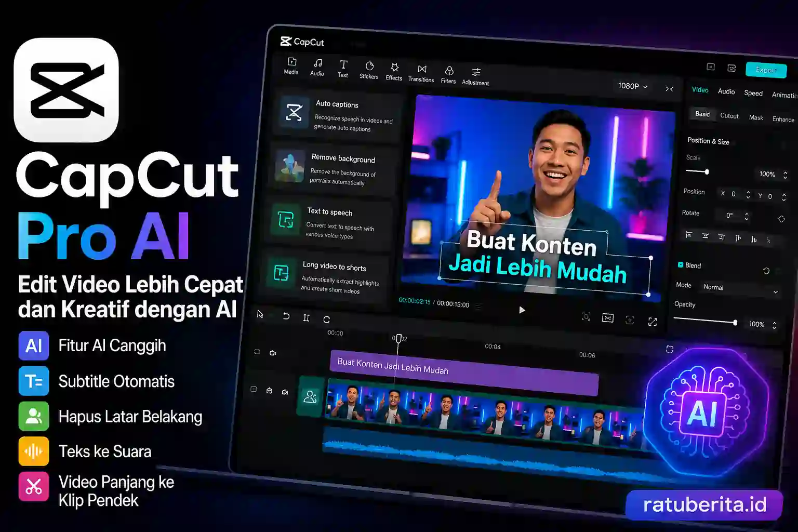The image size is (798, 532).
Task: Play the video preview
Action: click(x=522, y=310)
